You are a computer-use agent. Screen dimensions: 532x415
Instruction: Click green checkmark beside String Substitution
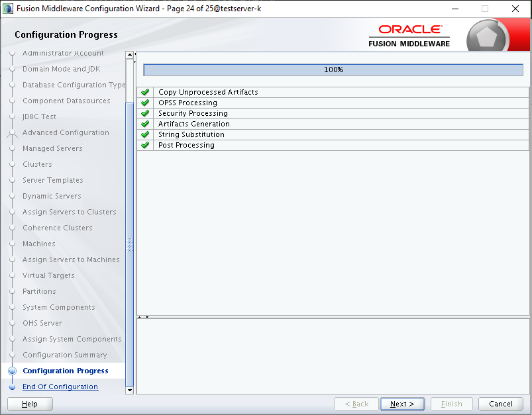[145, 134]
